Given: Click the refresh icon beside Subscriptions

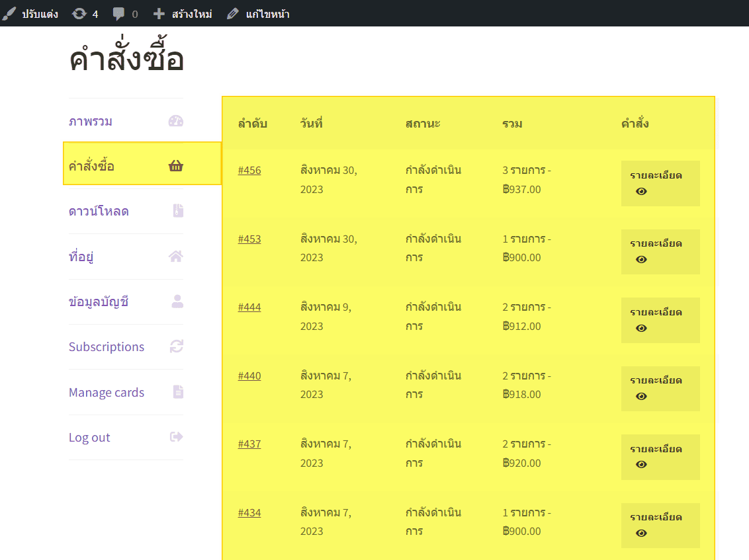Looking at the screenshot, I should point(176,346).
